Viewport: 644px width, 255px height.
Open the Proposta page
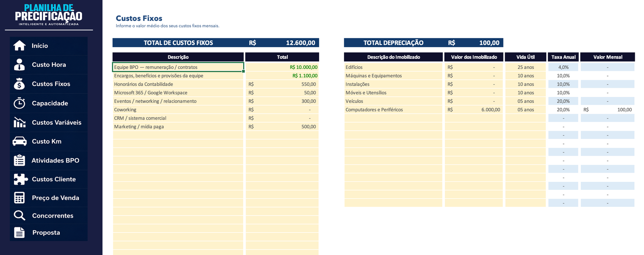pos(49,232)
